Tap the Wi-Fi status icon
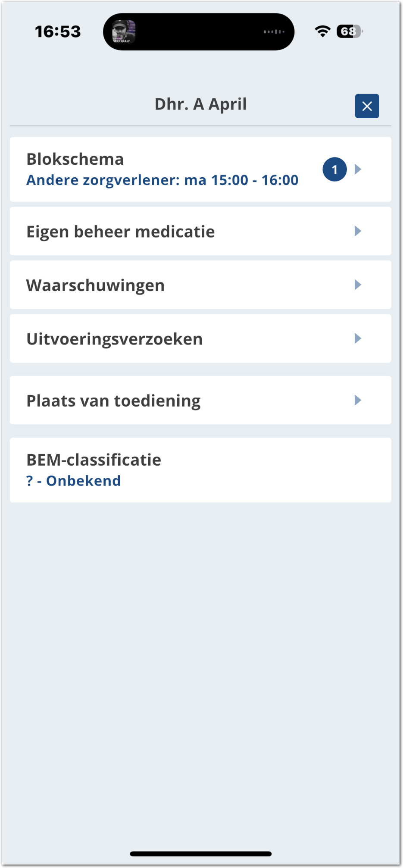This screenshot has width=403, height=868. click(322, 31)
